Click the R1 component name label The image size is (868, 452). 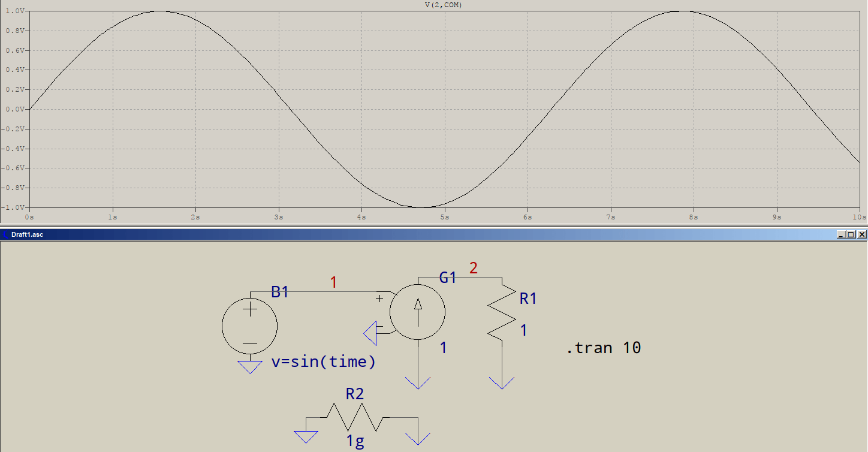coord(528,299)
